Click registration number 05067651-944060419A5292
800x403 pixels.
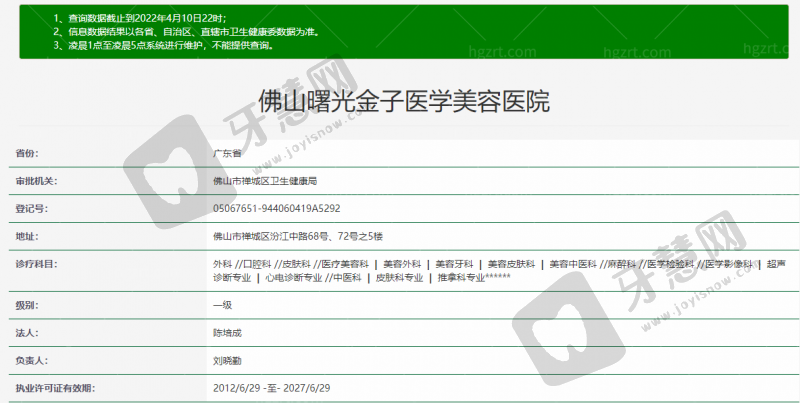coord(277,209)
